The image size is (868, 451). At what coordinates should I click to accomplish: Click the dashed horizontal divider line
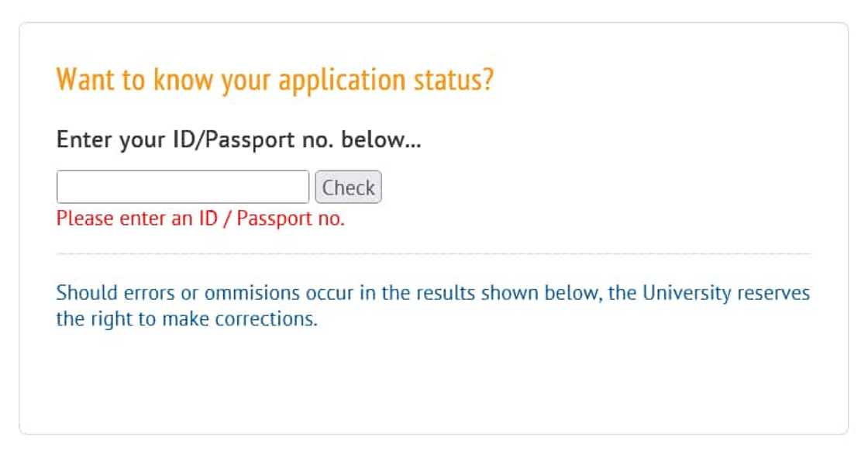(x=432, y=253)
